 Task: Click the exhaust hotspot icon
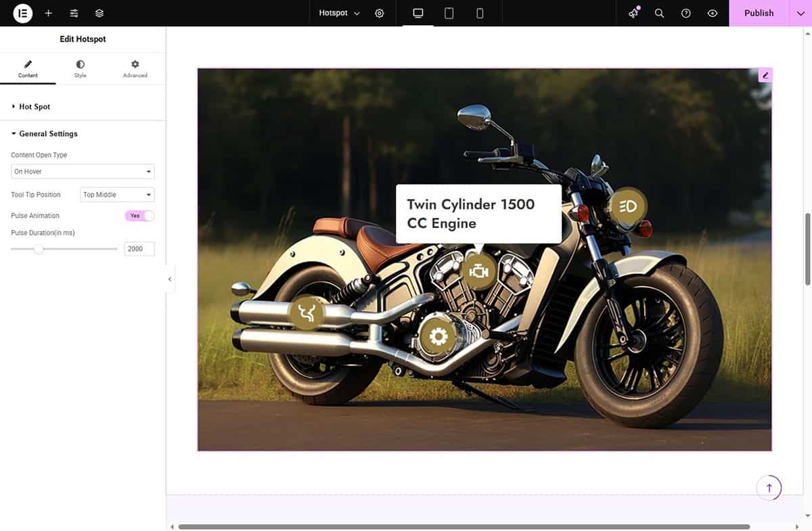pos(307,313)
